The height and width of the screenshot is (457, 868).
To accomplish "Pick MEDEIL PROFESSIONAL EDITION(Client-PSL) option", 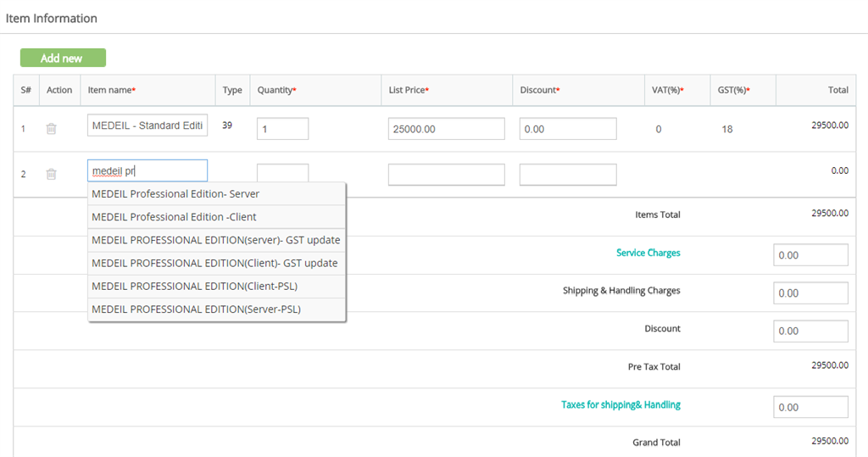I will (216, 287).
